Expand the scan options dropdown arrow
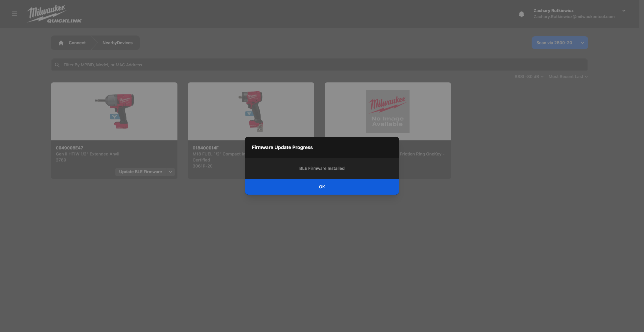This screenshot has height=332, width=644. click(583, 43)
